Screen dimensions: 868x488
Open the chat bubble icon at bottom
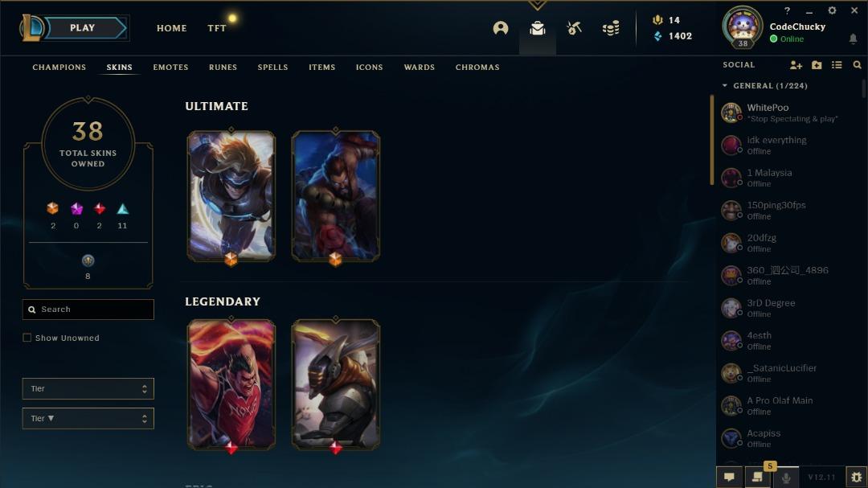coord(729,477)
